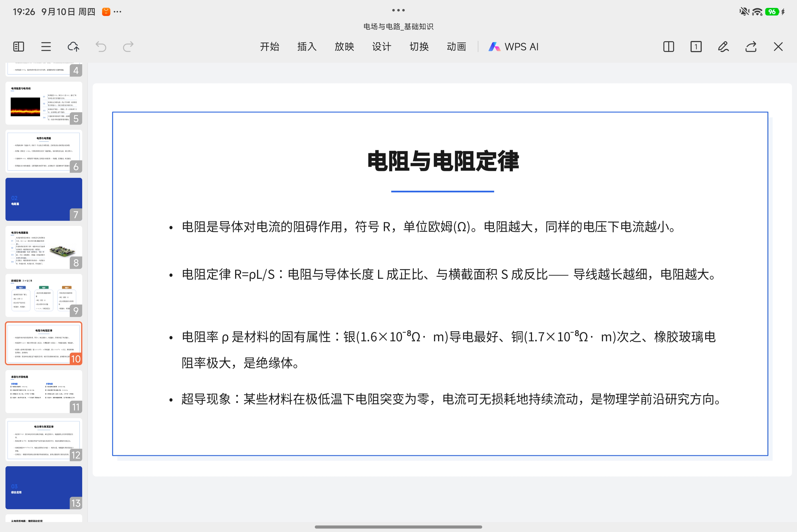The height and width of the screenshot is (532, 797).
Task: Activate the pen annotation tool
Action: coord(723,47)
